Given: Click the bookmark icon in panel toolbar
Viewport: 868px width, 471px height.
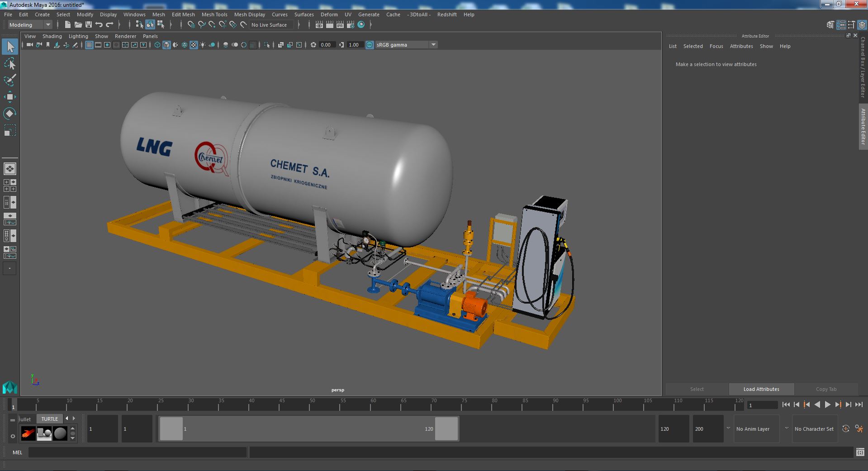Looking at the screenshot, I should click(x=48, y=45).
